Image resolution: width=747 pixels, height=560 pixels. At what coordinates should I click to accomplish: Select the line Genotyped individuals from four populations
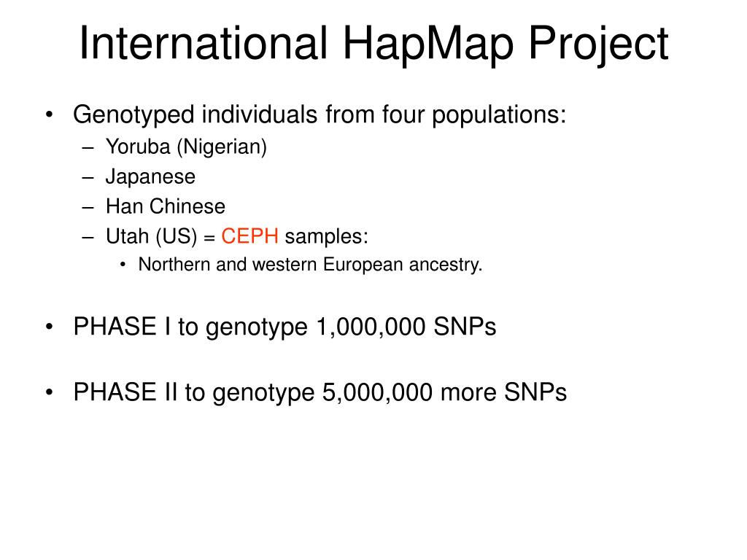click(320, 114)
